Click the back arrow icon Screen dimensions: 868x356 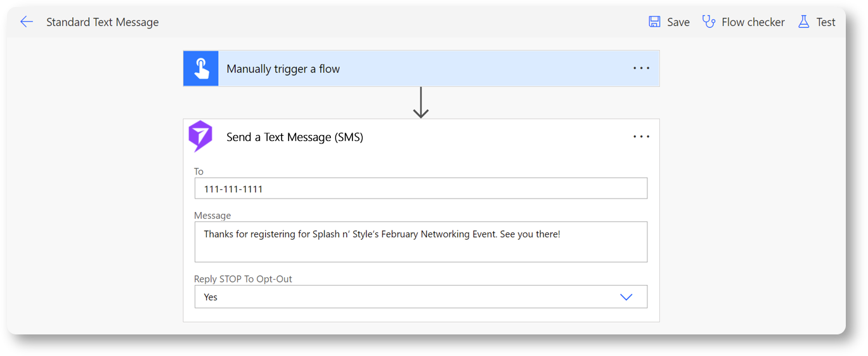26,22
